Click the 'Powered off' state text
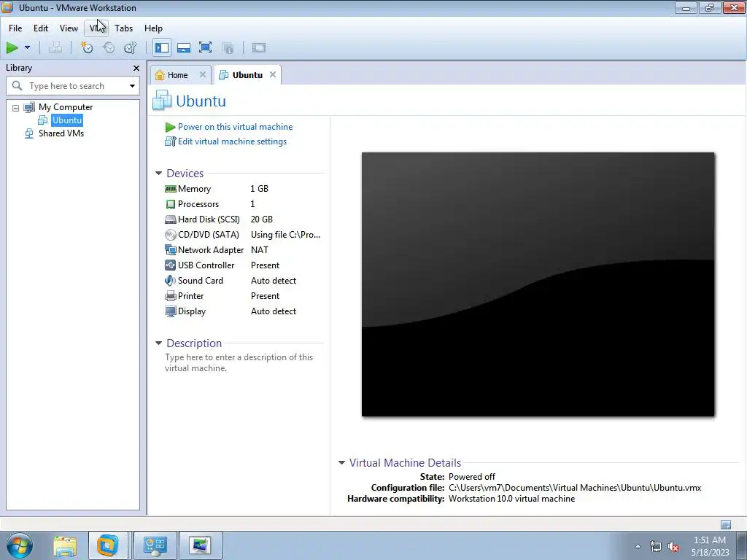 tap(472, 477)
